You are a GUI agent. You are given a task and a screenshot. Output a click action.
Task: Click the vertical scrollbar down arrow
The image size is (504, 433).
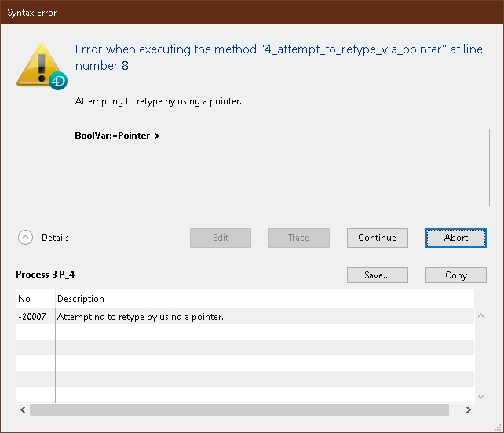480,398
